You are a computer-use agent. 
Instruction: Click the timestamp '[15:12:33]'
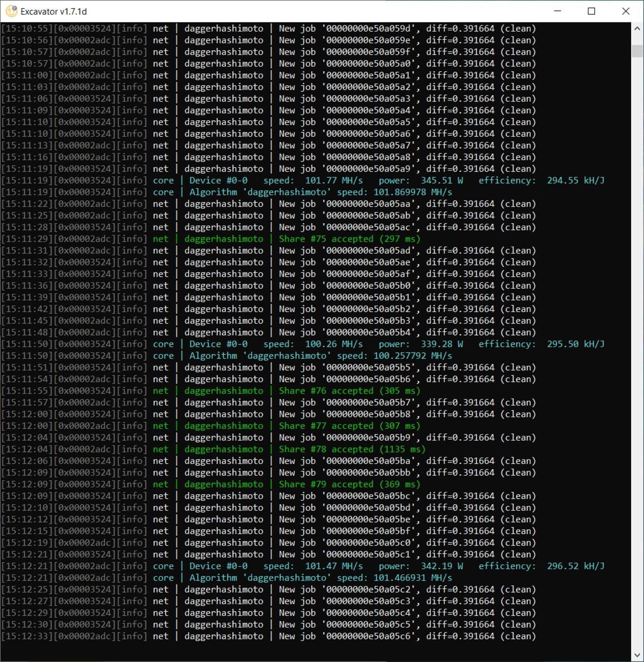coord(27,636)
